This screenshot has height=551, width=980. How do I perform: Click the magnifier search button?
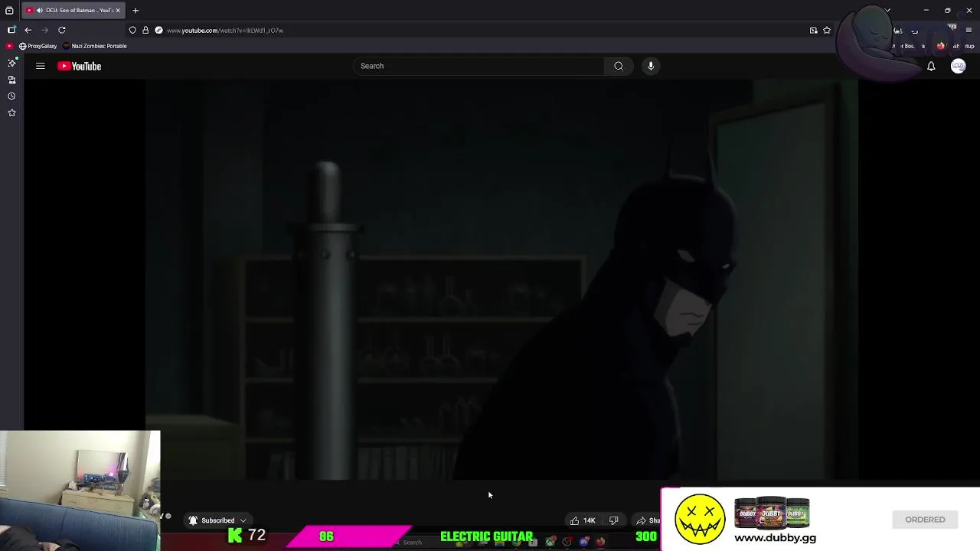[619, 66]
